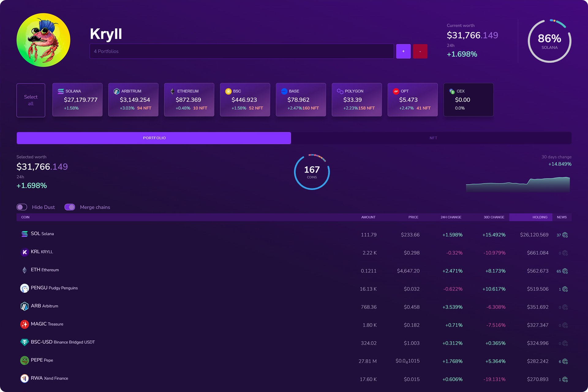Switch to the NFT tab
The image size is (588, 392).
[433, 138]
